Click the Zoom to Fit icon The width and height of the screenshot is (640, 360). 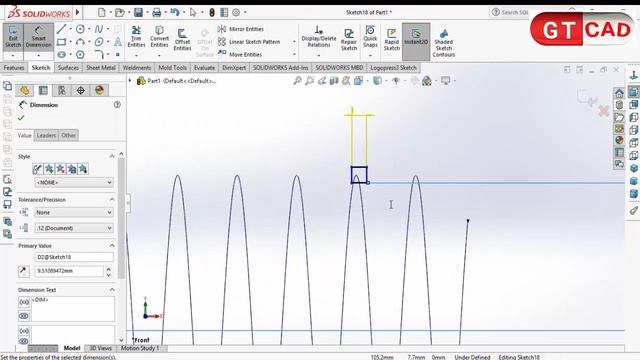tap(297, 81)
